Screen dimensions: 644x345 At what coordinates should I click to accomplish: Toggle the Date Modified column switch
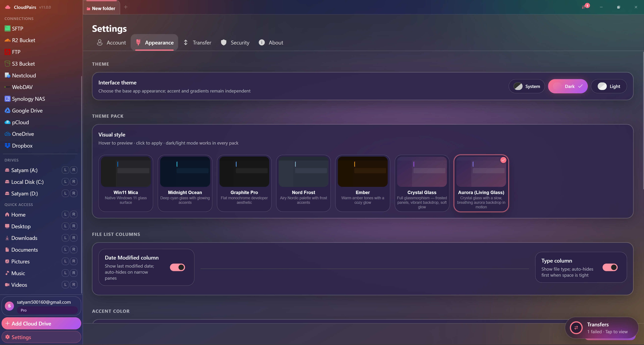pos(177,267)
